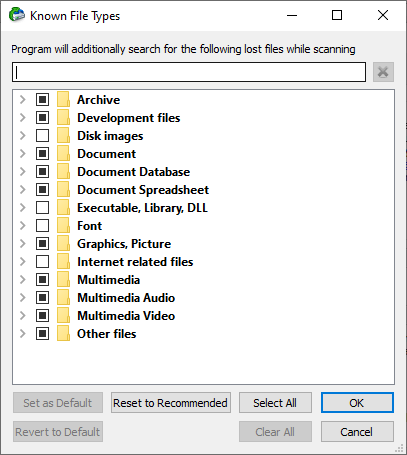The image size is (407, 455).
Task: Enable the Executable, Library, DLL checkbox
Action: tap(42, 207)
